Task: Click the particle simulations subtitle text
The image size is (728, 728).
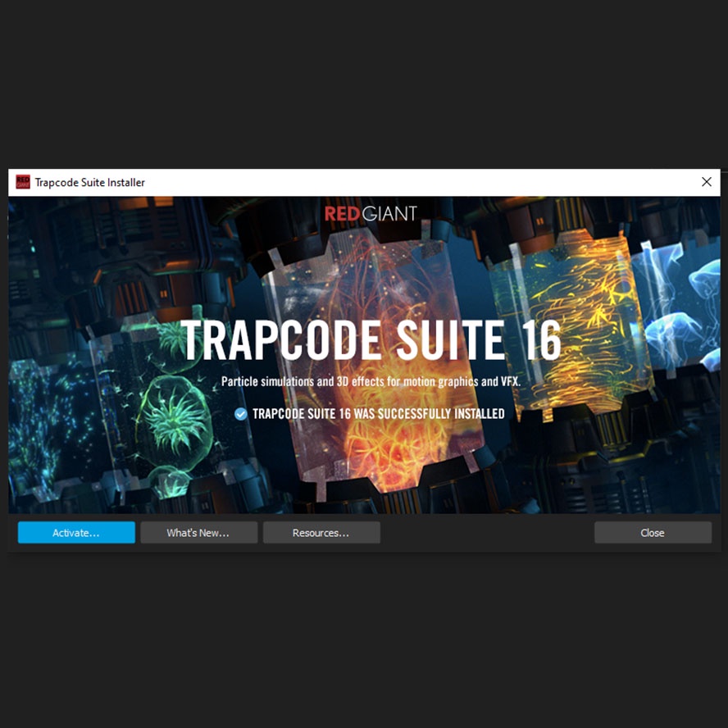Action: click(370, 381)
